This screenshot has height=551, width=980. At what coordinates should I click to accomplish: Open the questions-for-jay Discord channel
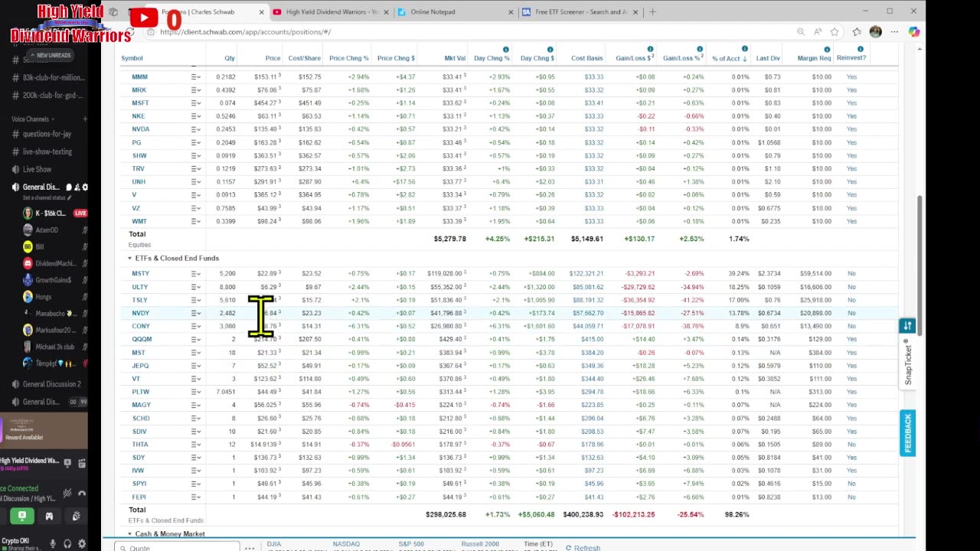click(x=47, y=135)
